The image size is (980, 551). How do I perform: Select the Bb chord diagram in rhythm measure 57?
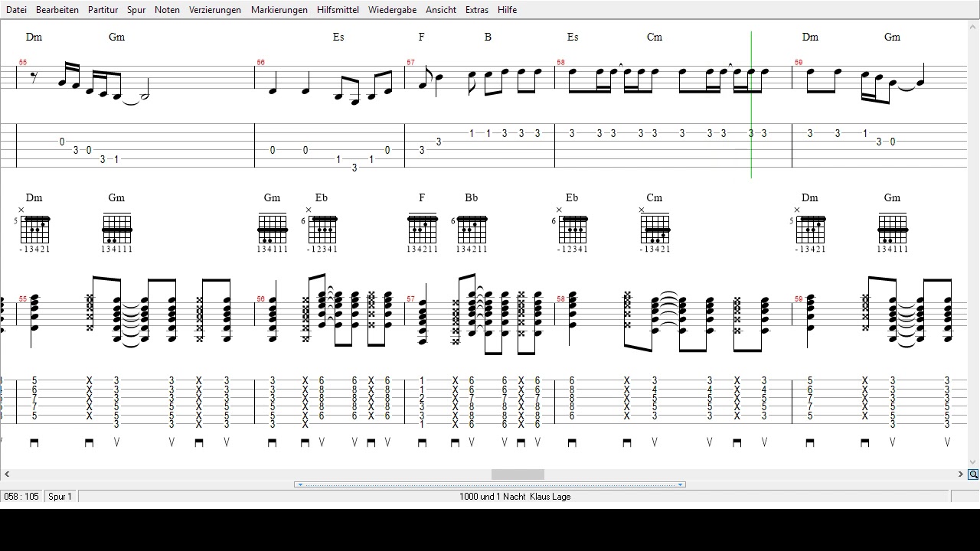(470, 232)
